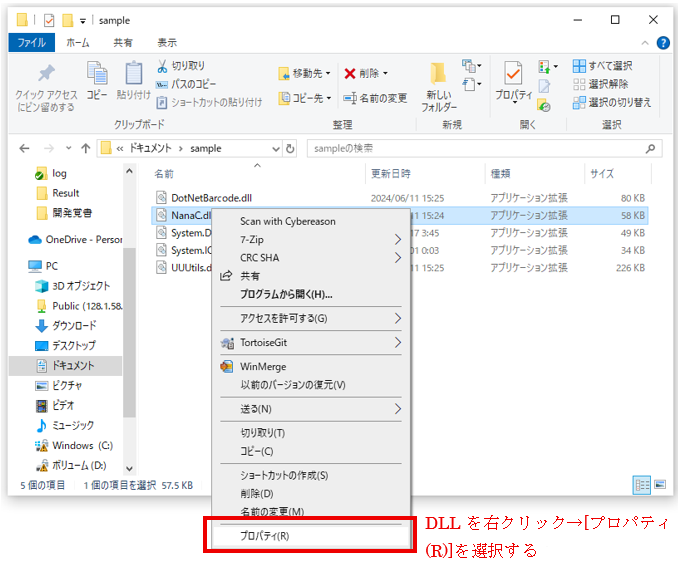This screenshot has width=678, height=568.
Task: Click the navigation pane scrollbar thumb
Action: point(129,333)
